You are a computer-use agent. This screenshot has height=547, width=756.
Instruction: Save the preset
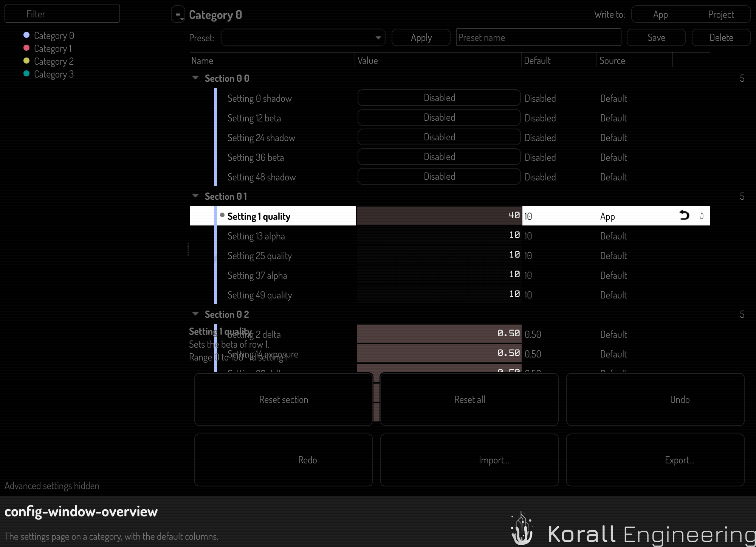tap(656, 37)
